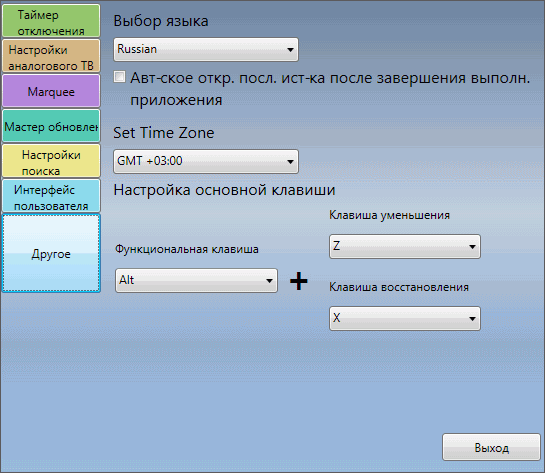This screenshot has width=545, height=473.
Task: Click the Клавиша восстановления label
Action: [399, 287]
